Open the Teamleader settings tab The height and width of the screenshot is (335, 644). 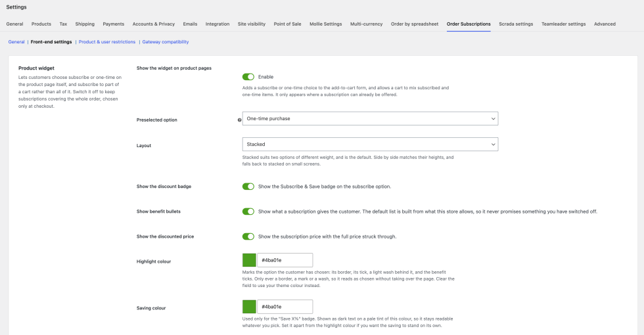coord(564,24)
